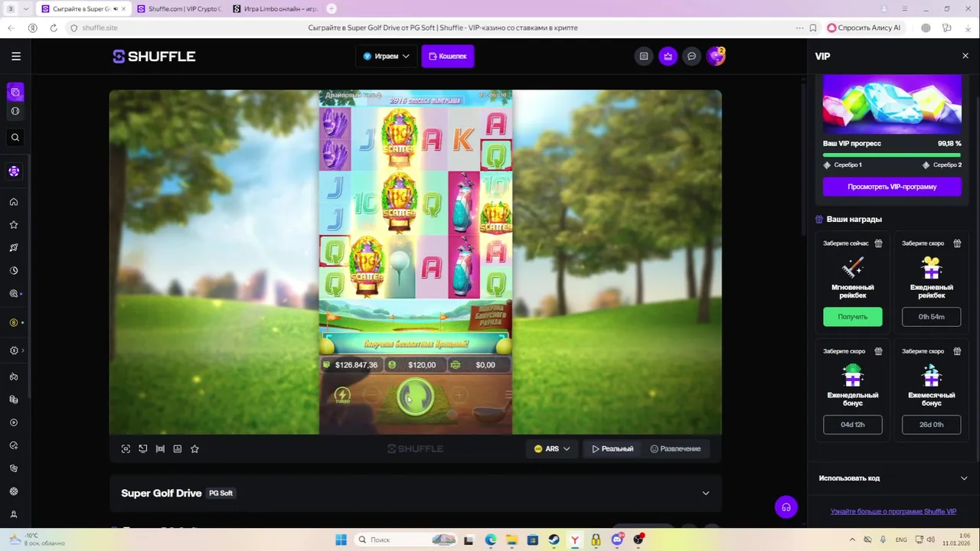Bookmark the page in address bar
This screenshot has height=551, width=980.
pos(812,28)
